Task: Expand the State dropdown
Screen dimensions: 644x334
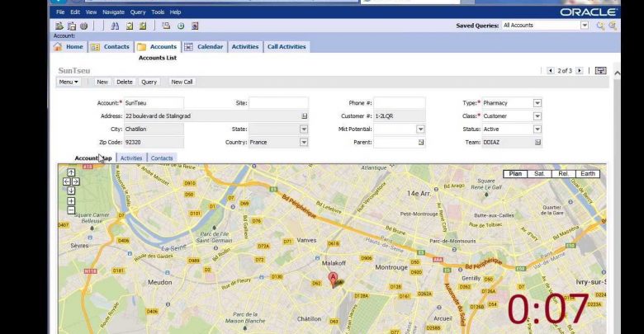Action: tap(304, 129)
